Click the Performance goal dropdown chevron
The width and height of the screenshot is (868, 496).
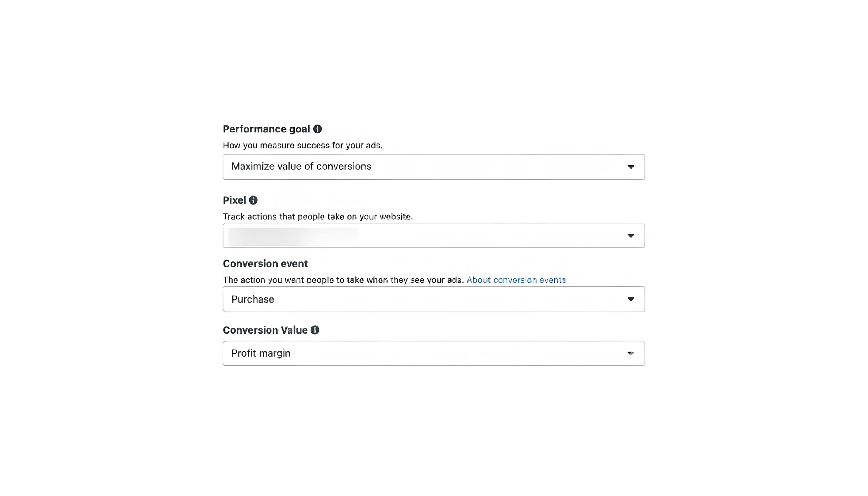(631, 167)
